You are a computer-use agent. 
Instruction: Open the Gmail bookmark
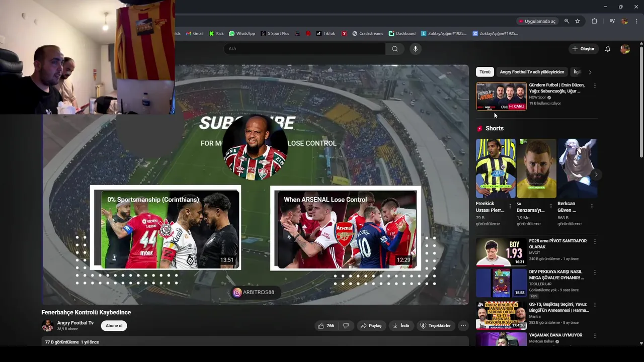[195, 34]
